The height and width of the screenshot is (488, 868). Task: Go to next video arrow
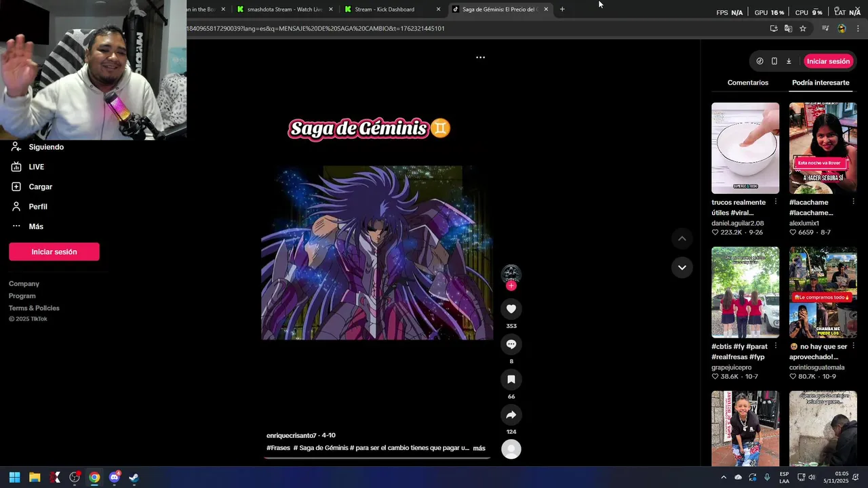click(x=682, y=268)
